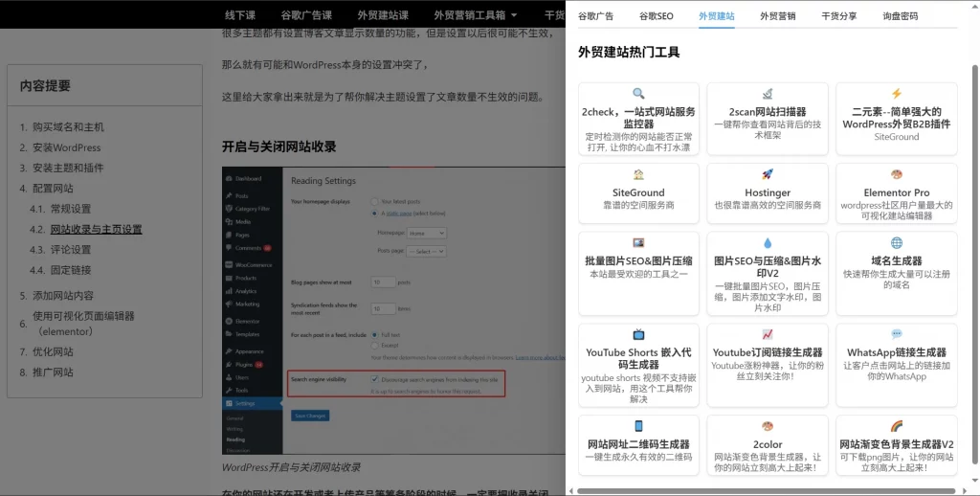Click the phone icon above 网站网址二维码生成器
The image size is (980, 496).
point(638,426)
